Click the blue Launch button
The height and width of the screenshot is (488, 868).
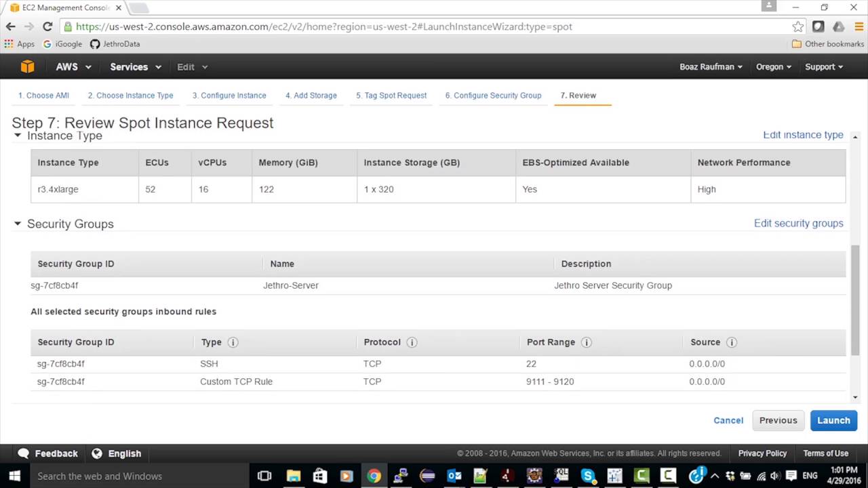(833, 420)
